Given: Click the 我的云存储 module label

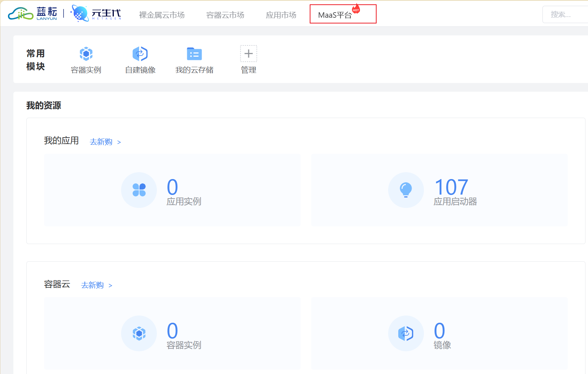Looking at the screenshot, I should click(194, 70).
